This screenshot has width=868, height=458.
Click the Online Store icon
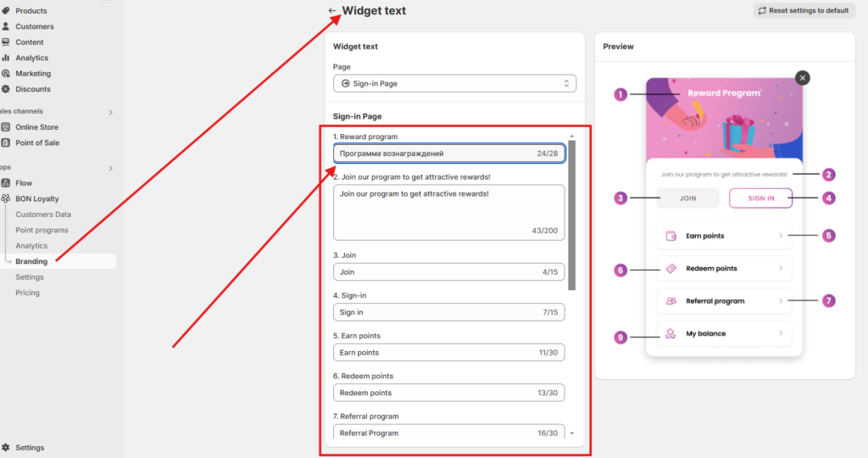(6, 127)
